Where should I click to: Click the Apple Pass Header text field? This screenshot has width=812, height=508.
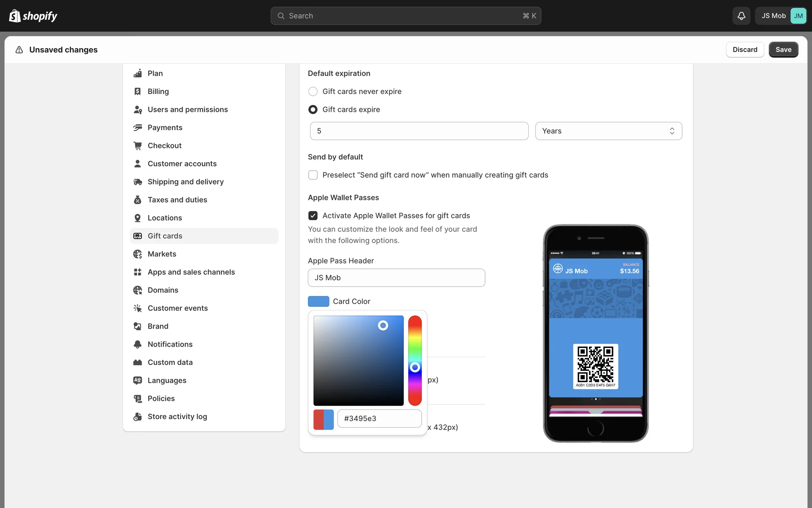pyautogui.click(x=396, y=278)
